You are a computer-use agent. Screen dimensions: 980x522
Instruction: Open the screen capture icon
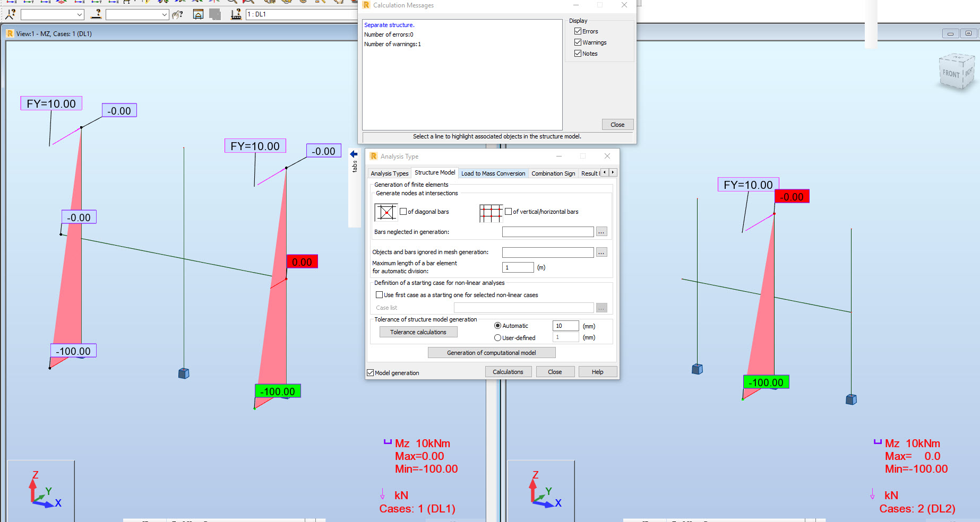pos(198,14)
